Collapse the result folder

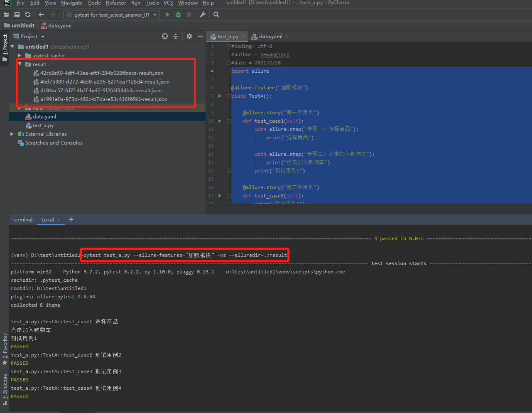20,64
